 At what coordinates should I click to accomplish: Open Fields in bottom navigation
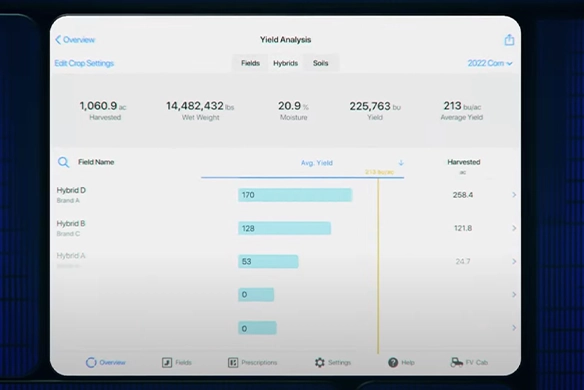pyautogui.click(x=177, y=362)
